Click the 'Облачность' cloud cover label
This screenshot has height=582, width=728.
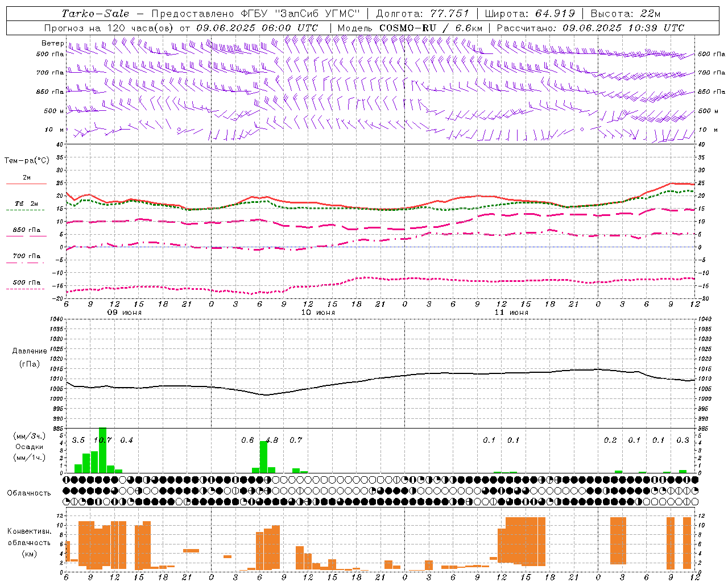point(29,493)
